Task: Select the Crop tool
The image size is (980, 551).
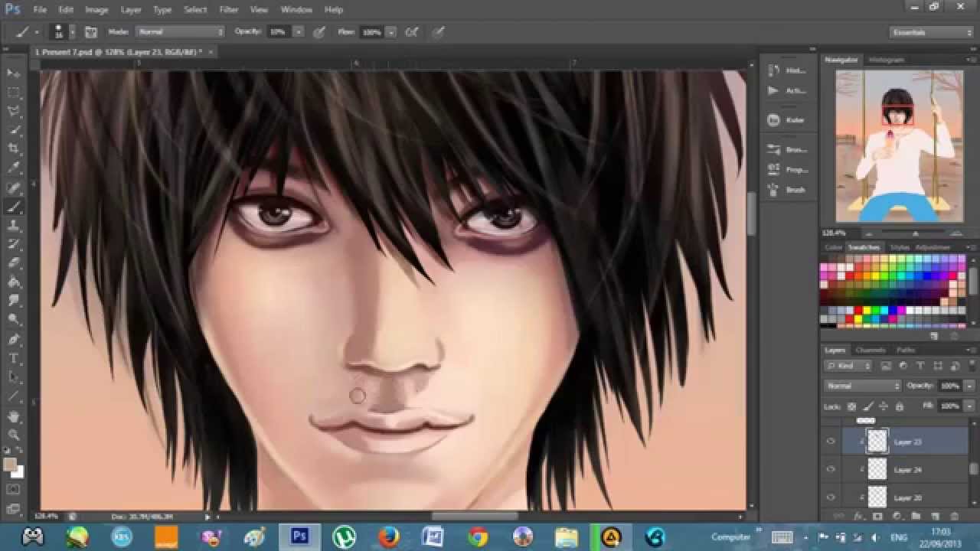Action: point(14,149)
